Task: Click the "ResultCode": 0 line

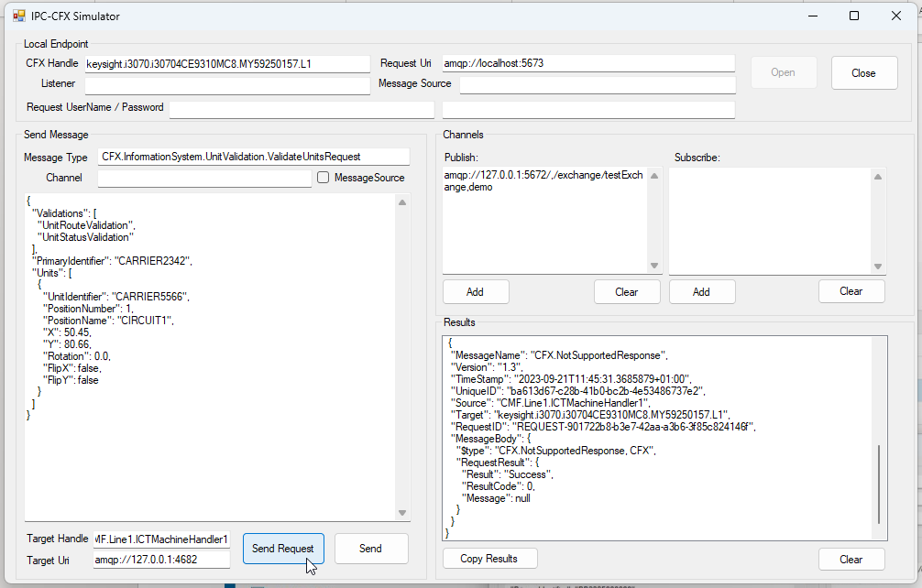Action: tap(499, 486)
